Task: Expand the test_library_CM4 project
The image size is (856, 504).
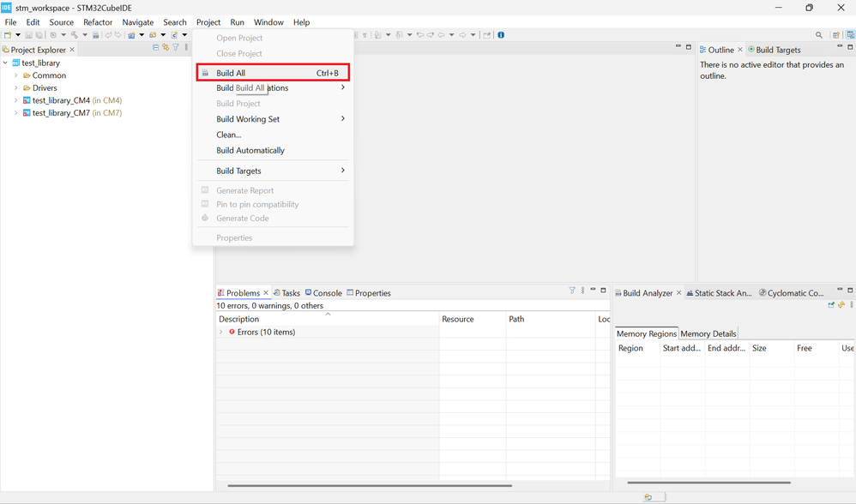Action: pyautogui.click(x=15, y=100)
